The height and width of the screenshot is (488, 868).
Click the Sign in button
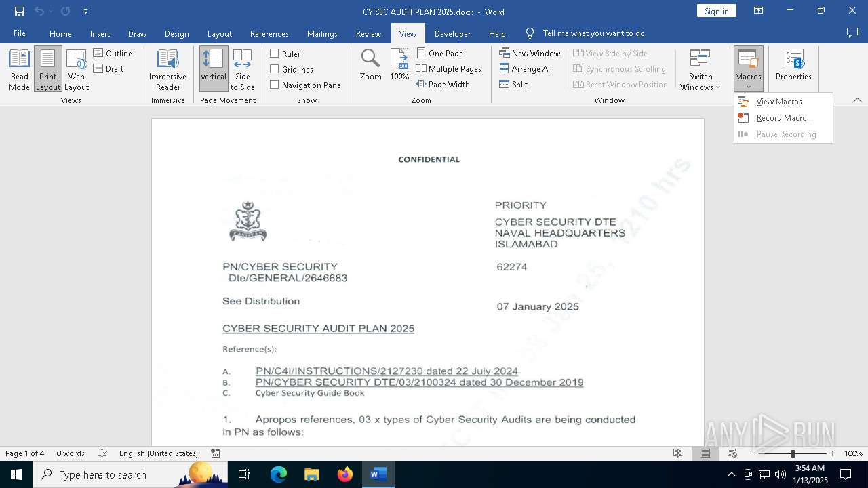(716, 11)
